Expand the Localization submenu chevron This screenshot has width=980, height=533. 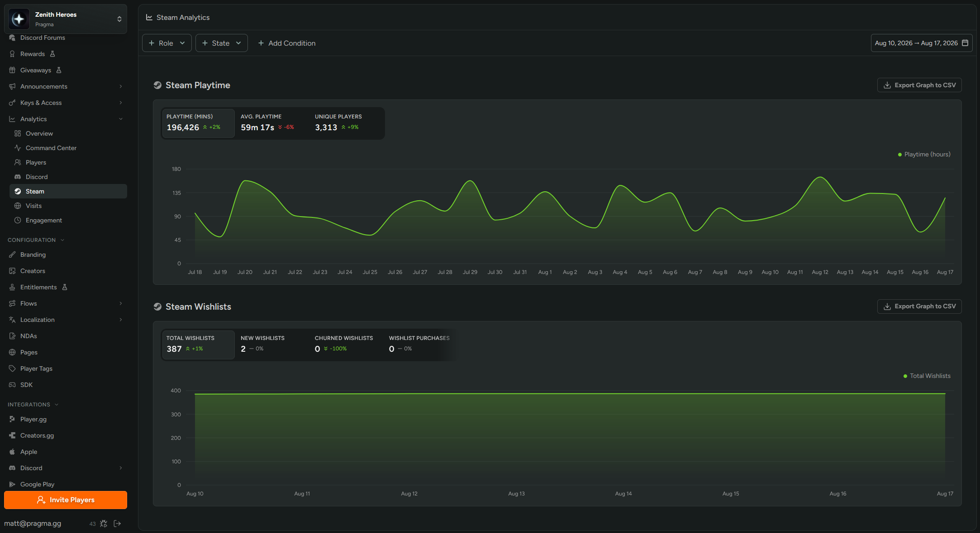[x=120, y=320]
